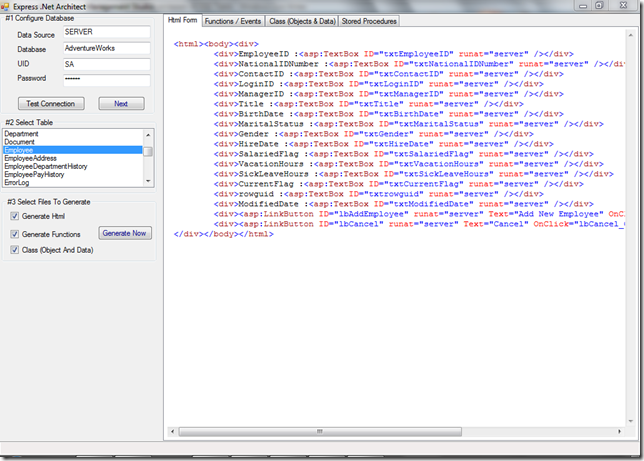Toggle Class (Object And Data) checkbox
This screenshot has height=461, width=644.
pyautogui.click(x=14, y=250)
